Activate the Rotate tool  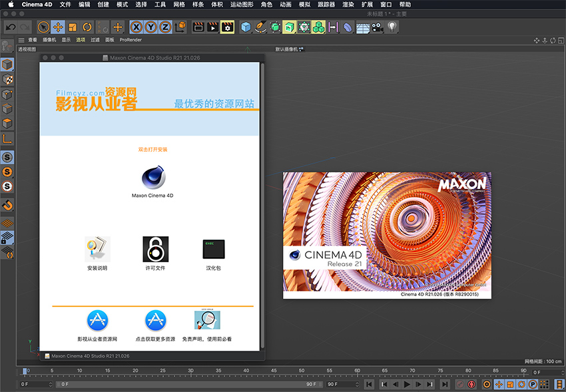tap(87, 27)
